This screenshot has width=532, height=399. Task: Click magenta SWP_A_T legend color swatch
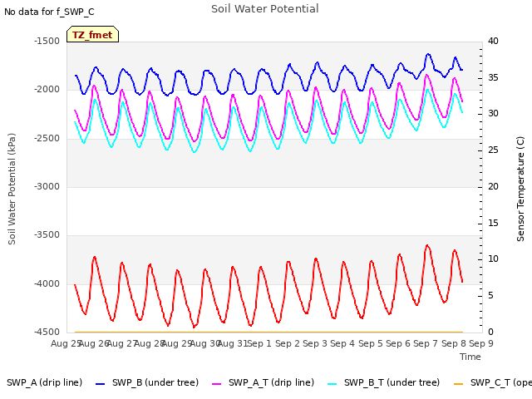(216, 384)
